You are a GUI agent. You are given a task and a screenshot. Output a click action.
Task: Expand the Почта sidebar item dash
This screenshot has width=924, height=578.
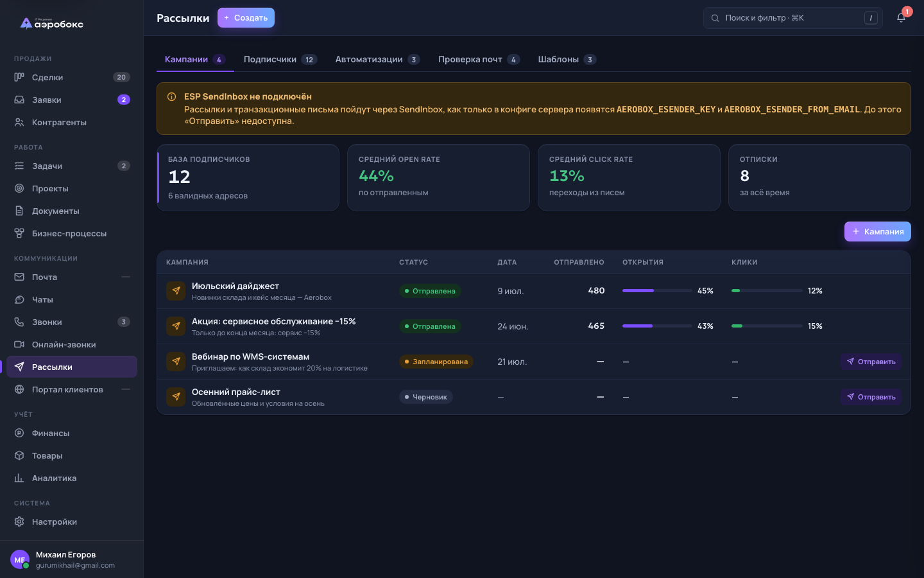click(x=126, y=277)
